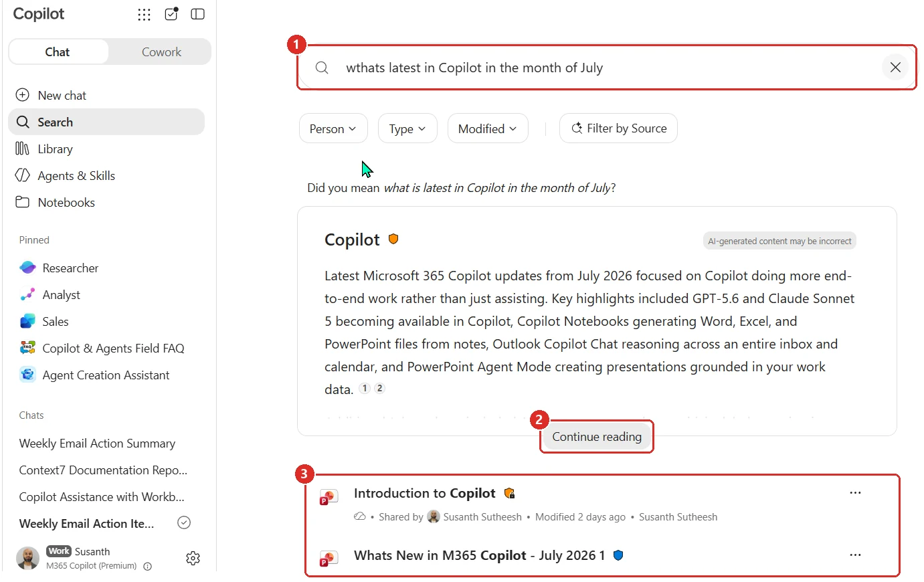Click info icon next to M365 Copilot (Premium)
The width and height of the screenshot is (924, 582).
tap(148, 566)
